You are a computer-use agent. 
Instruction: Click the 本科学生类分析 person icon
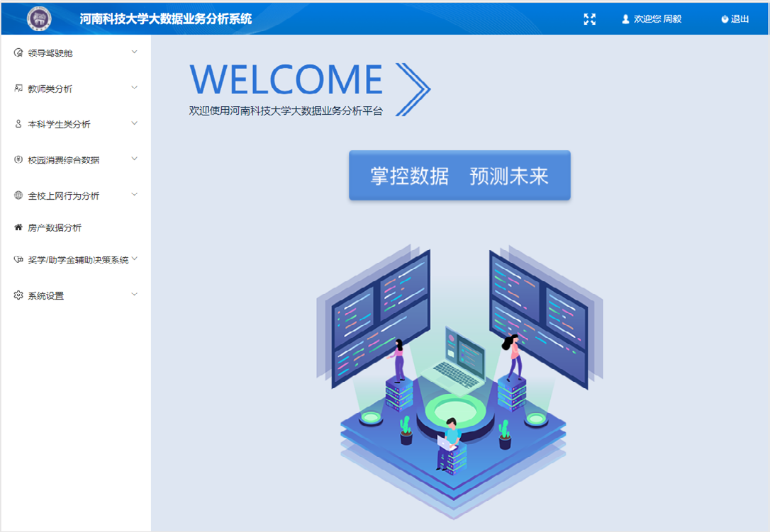tap(18, 124)
